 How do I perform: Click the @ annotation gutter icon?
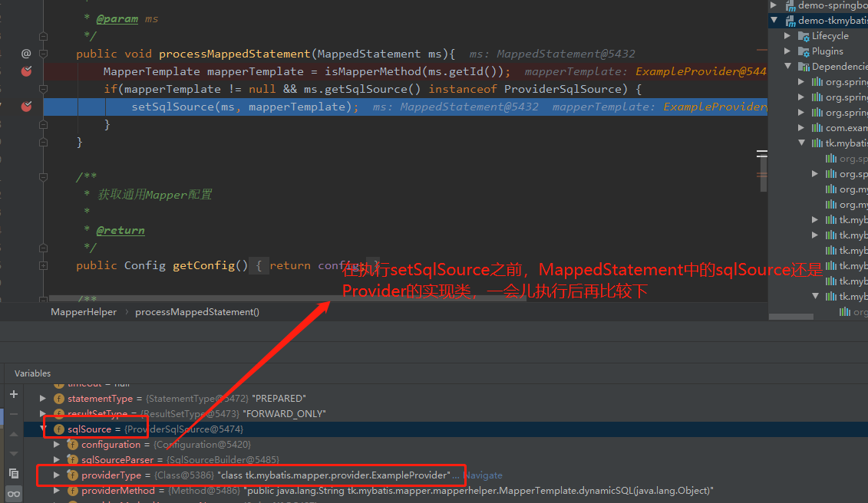[x=26, y=54]
